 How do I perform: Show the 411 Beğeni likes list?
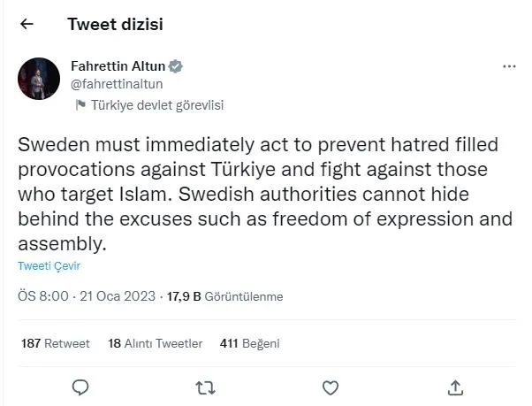(x=249, y=343)
